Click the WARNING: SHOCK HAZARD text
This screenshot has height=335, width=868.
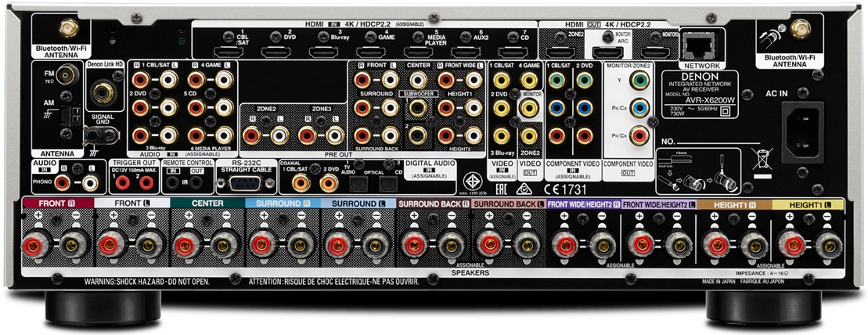tap(146, 282)
